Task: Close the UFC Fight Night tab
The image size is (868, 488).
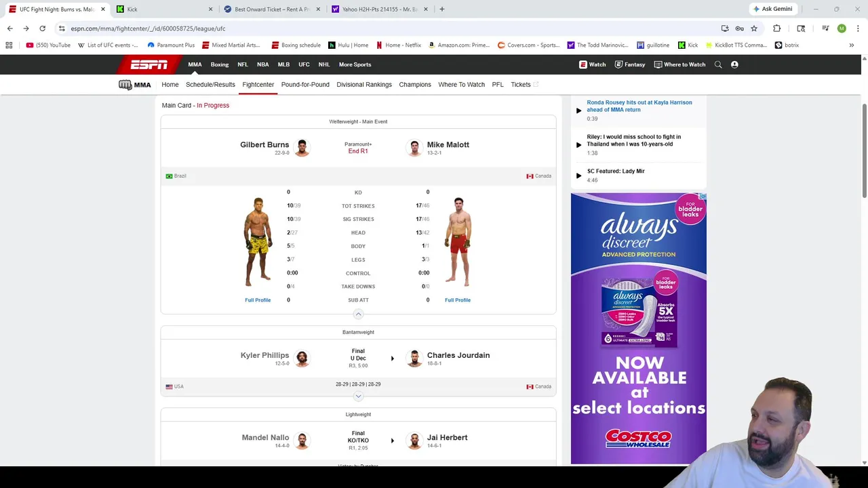Action: tap(103, 9)
